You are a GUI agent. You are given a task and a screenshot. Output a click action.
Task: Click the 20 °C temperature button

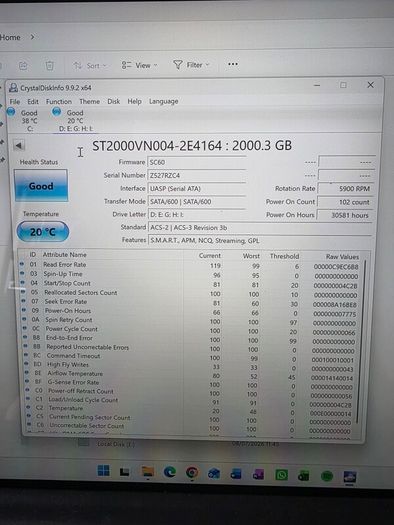[x=43, y=231]
